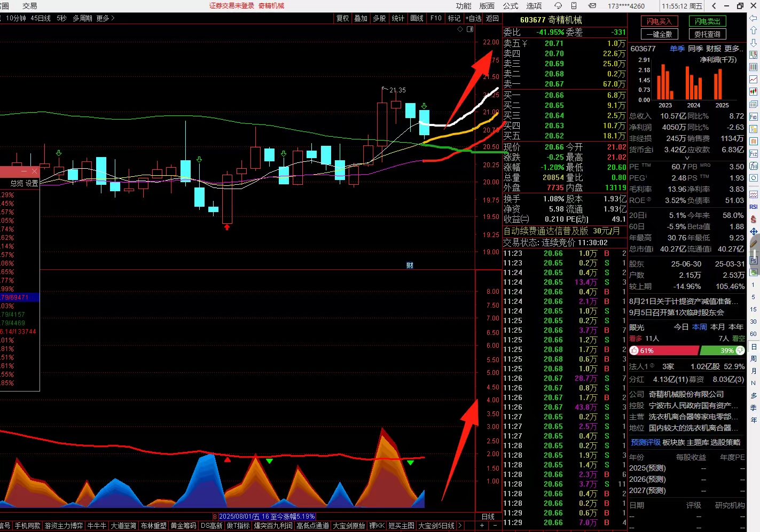Open the quote grid table sidebar icon
Screen dimensions: 760x532
754,67
